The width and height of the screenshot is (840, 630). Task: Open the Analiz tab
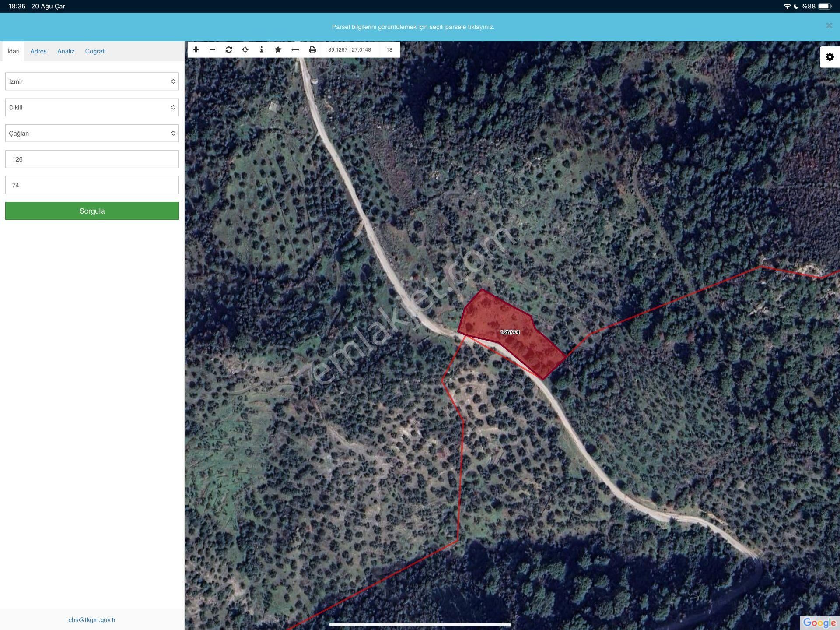click(66, 51)
